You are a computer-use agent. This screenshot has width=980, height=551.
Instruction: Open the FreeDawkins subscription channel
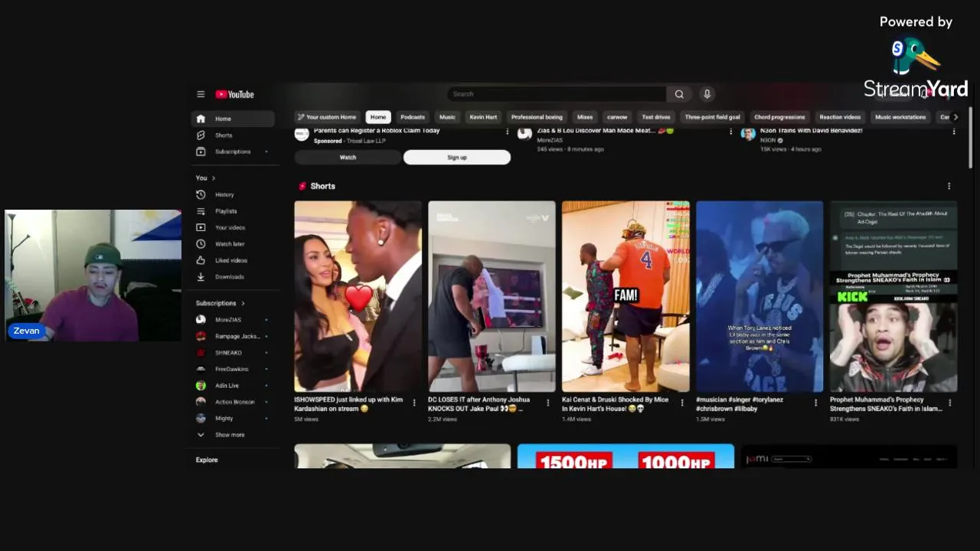coord(233,369)
